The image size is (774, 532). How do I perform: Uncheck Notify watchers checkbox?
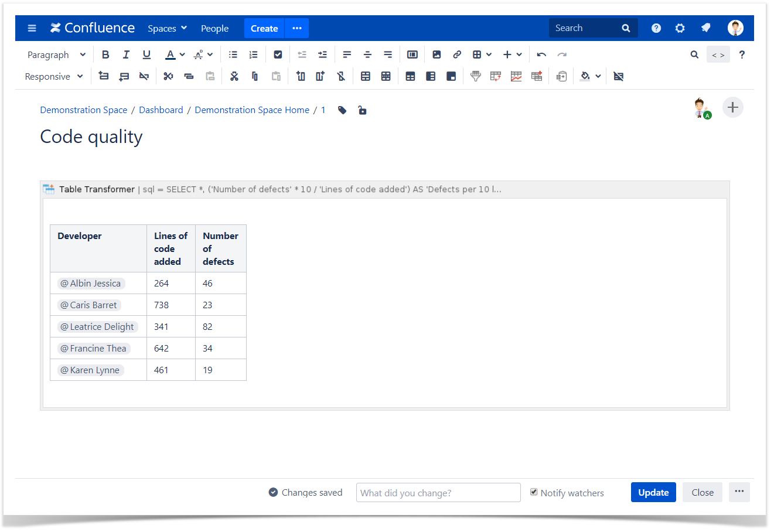[x=534, y=492]
